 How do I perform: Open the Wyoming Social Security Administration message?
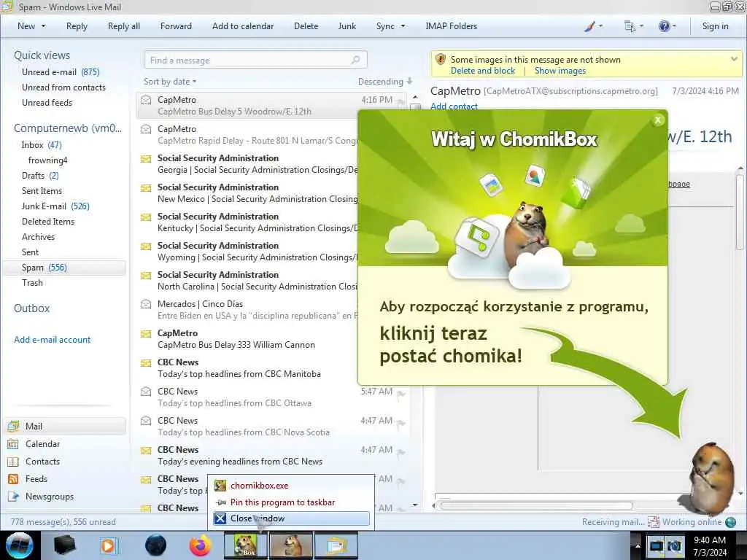pos(248,251)
